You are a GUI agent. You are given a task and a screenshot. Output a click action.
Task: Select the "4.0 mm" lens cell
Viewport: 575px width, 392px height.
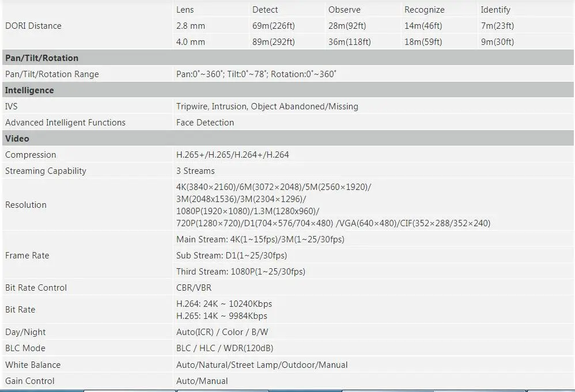click(191, 42)
